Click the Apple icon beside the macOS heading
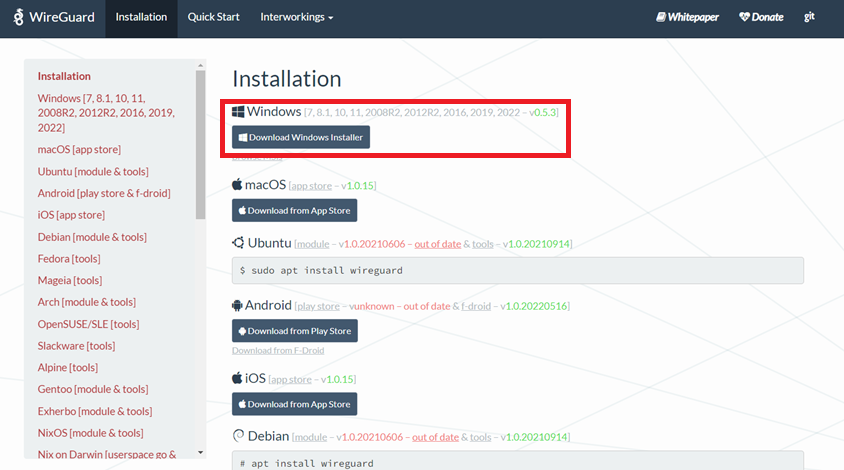The width and height of the screenshot is (844, 470). (x=238, y=185)
